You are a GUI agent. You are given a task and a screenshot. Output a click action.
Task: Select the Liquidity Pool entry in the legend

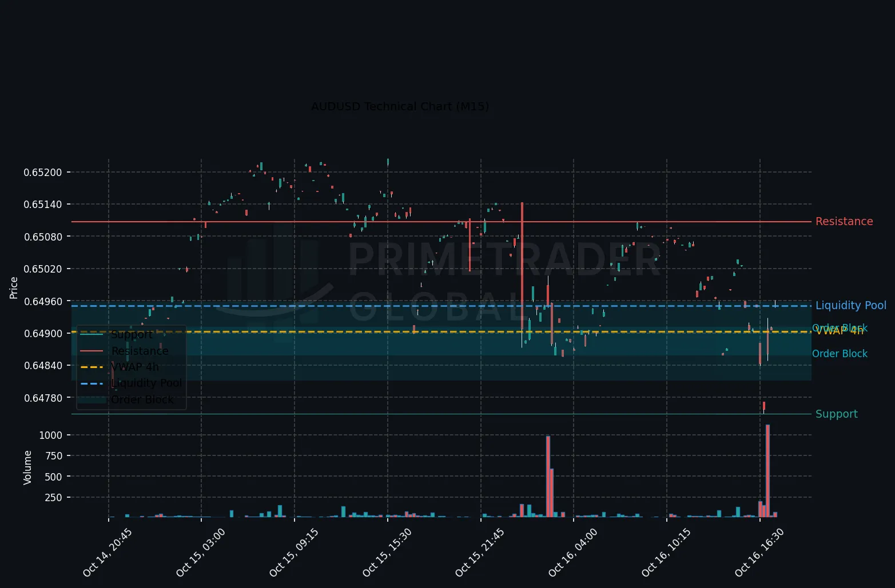click(146, 383)
